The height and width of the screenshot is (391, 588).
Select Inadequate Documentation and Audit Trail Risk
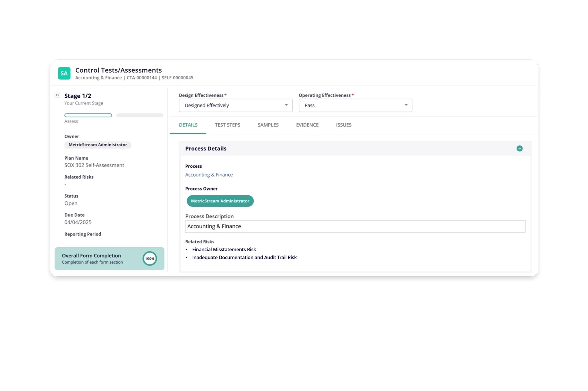244,258
